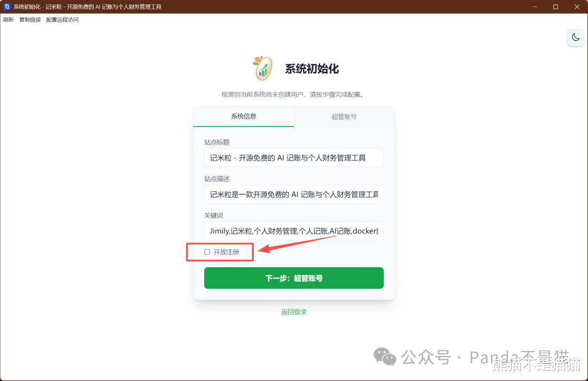The width and height of the screenshot is (588, 381).
Task: Click the app icon in title bar
Action: (x=7, y=7)
